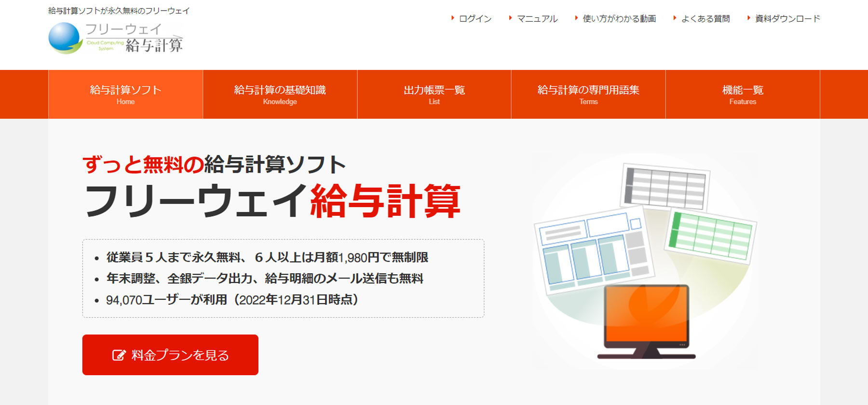Select the 給与計算の基礎知識 Knowledge tab

[280, 94]
